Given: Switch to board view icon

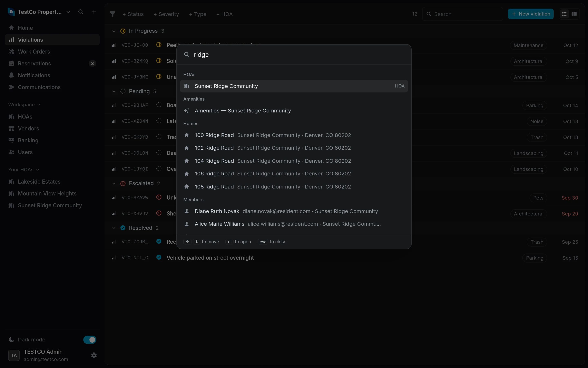Looking at the screenshot, I should [574, 14].
